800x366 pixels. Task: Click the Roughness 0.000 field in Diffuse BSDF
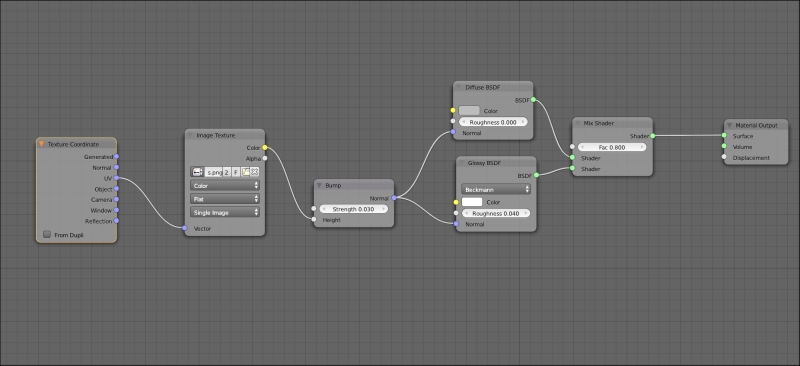pyautogui.click(x=493, y=122)
